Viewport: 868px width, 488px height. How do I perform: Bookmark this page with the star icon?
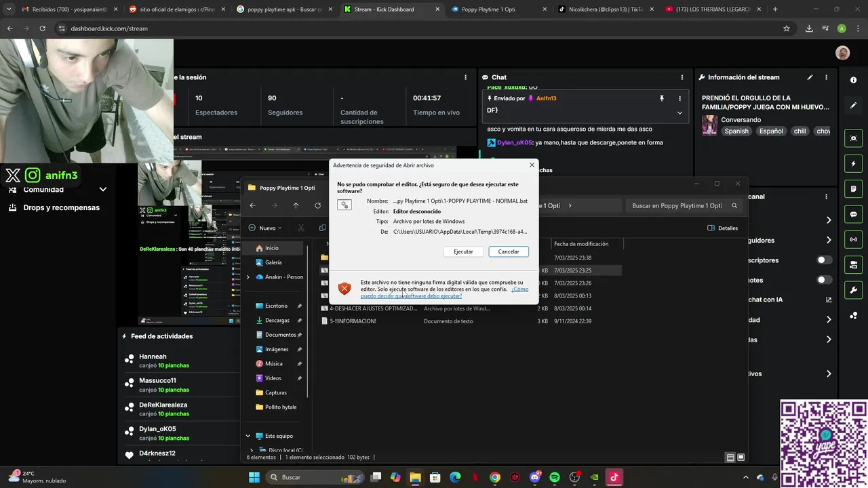[787, 28]
